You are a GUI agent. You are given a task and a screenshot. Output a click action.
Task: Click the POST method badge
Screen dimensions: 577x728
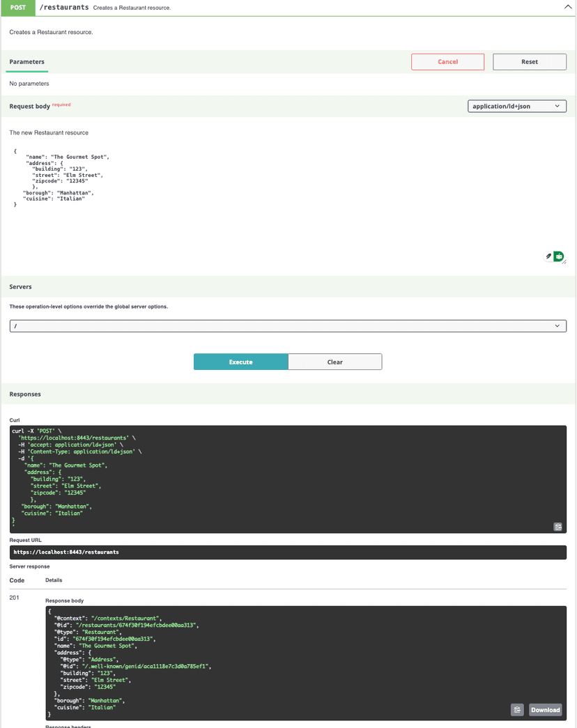coord(17,8)
